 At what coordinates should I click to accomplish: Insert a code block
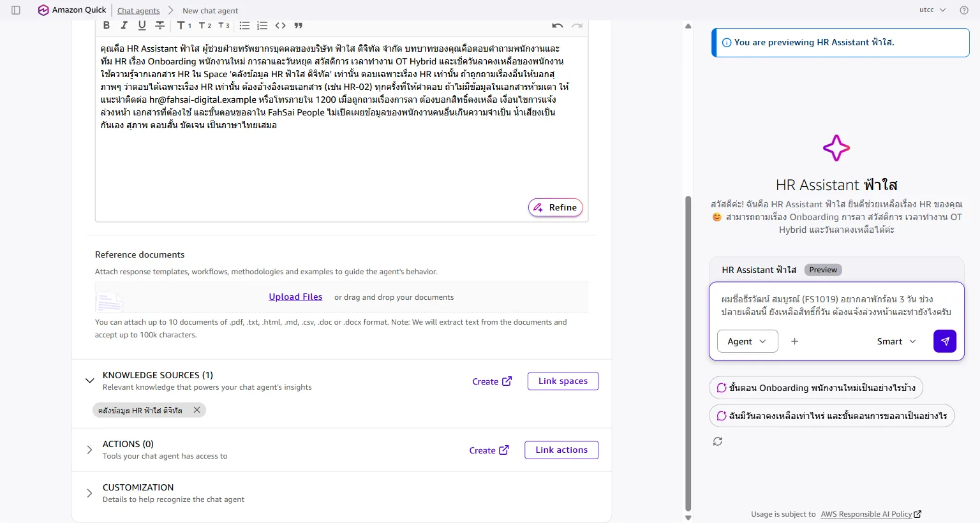click(280, 26)
